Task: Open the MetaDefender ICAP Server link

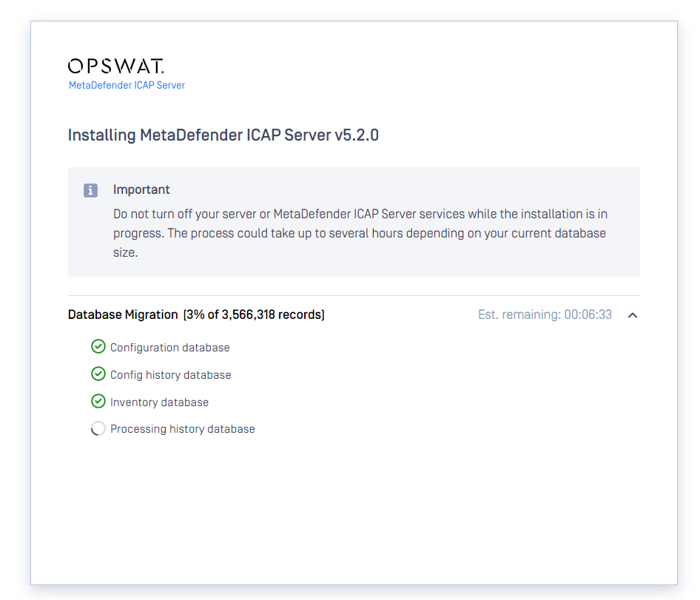Action: point(127,85)
